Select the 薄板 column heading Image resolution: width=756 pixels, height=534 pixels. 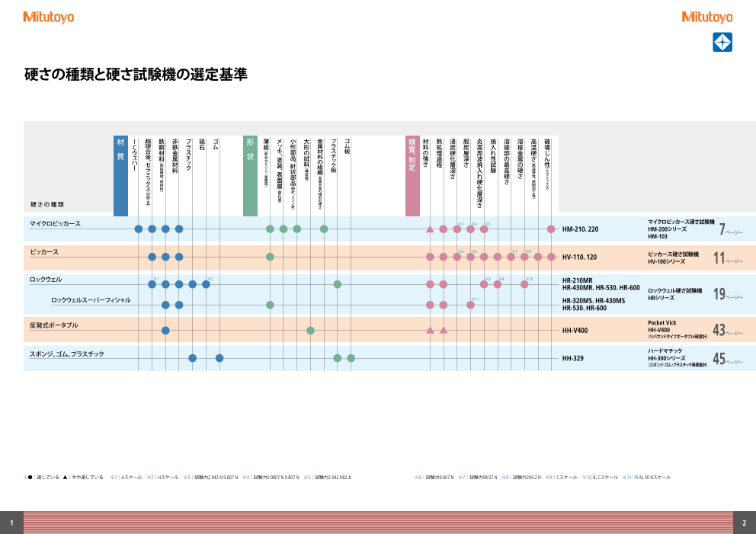[266, 163]
